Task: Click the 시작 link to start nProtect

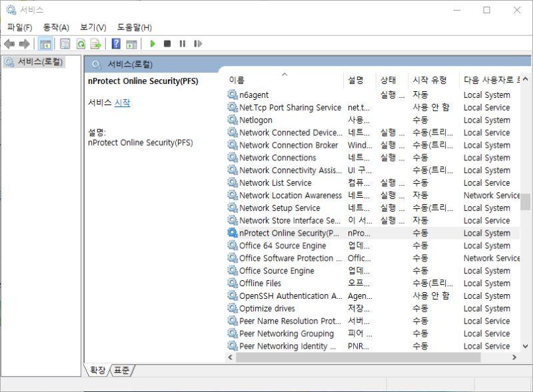Action: click(x=124, y=104)
